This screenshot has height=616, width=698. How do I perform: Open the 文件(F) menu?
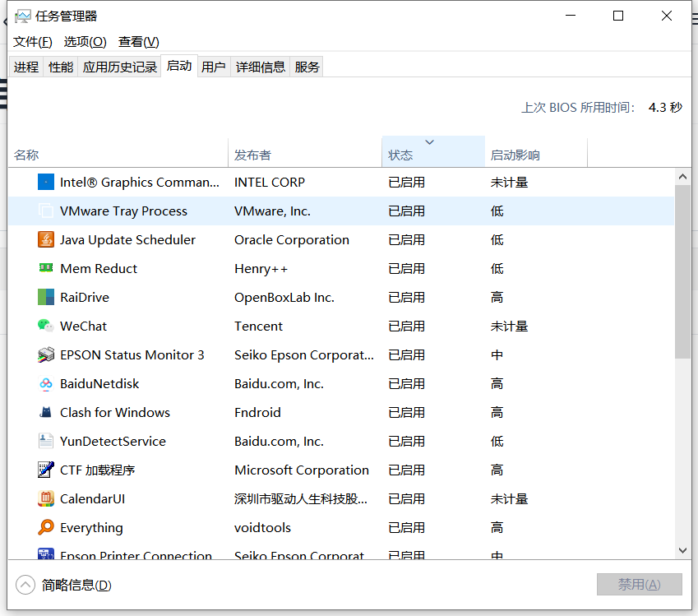[33, 42]
